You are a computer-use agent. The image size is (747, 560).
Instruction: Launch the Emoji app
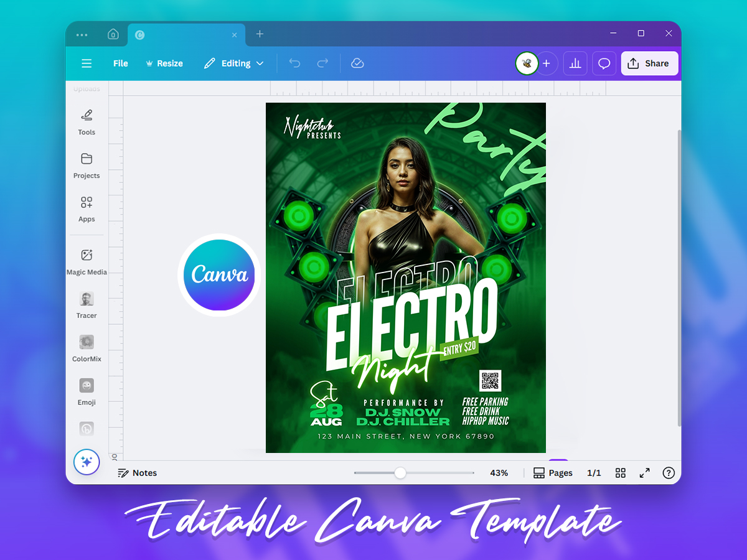(87, 393)
